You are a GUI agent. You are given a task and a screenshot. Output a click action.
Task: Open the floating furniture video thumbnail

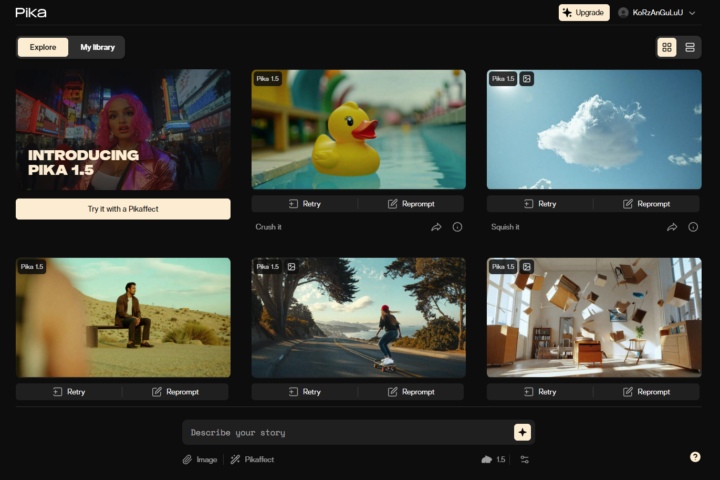point(594,317)
